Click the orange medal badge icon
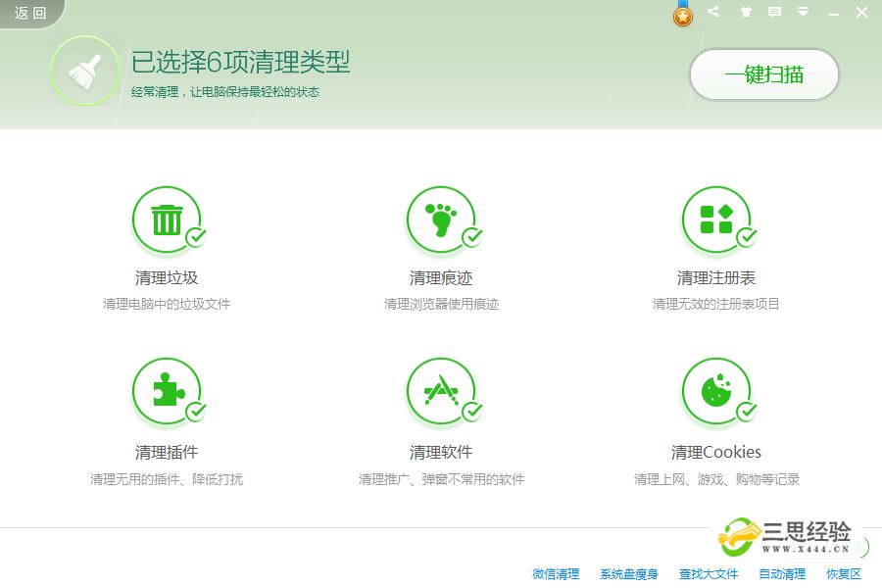 click(683, 16)
